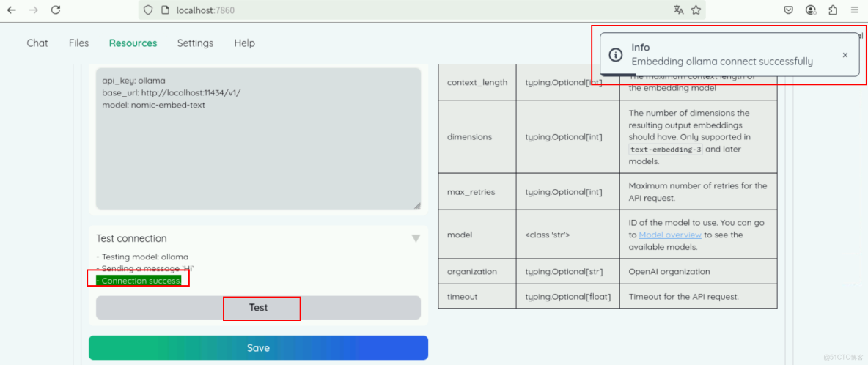Viewport: 868px width, 365px height.
Task: Click the 'typing.Optional[float]' cell
Action: click(x=568, y=296)
